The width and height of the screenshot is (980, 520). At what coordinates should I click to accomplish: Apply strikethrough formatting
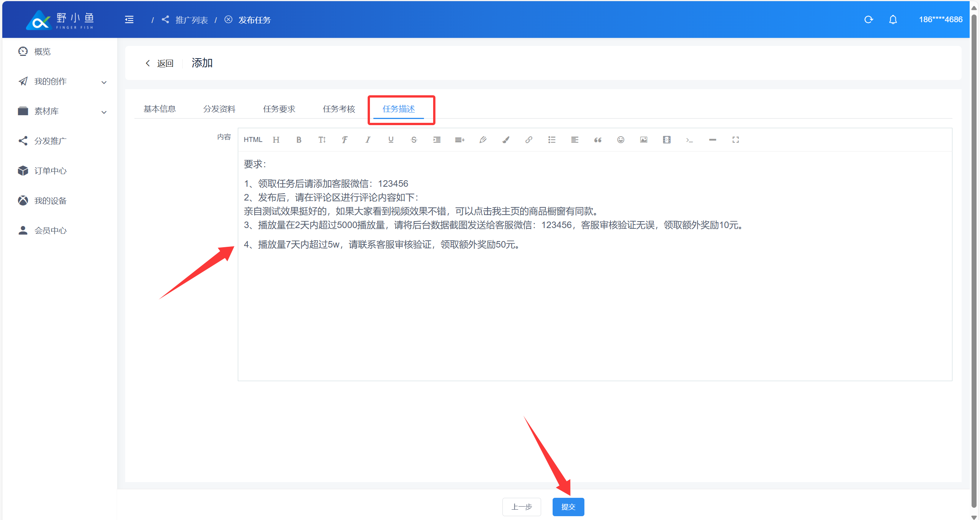[x=414, y=140]
